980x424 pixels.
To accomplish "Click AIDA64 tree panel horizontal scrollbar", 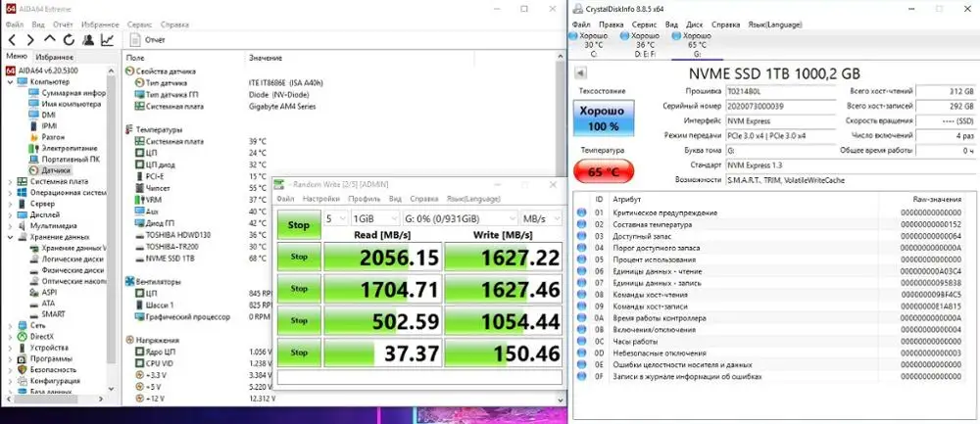I will (56, 399).
